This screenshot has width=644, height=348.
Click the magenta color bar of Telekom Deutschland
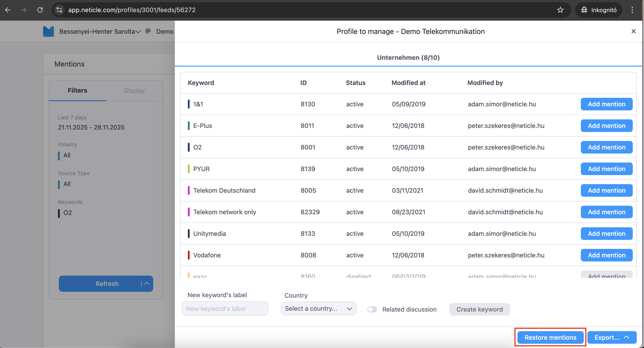click(x=189, y=190)
